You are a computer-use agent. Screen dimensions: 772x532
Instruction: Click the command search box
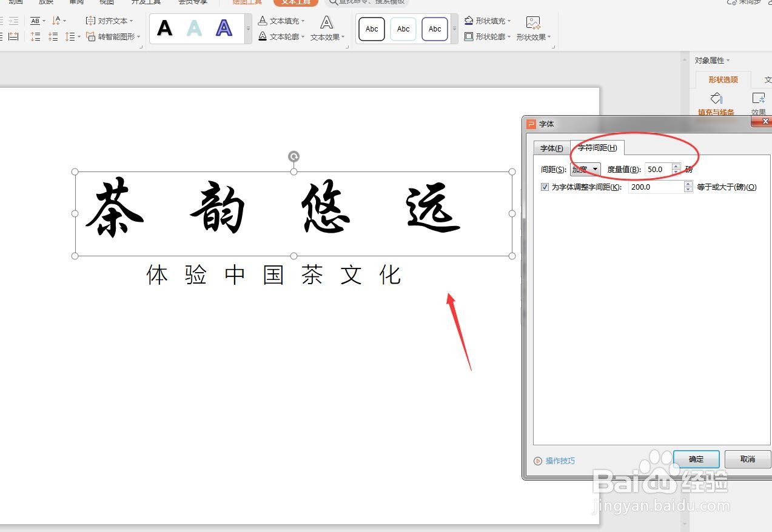click(x=367, y=2)
